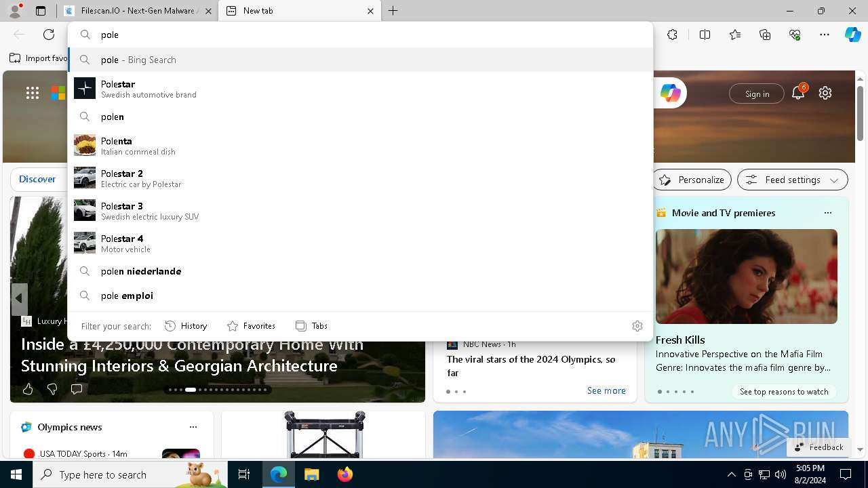
Task: Open the Collections toolbar icon
Action: tap(765, 35)
